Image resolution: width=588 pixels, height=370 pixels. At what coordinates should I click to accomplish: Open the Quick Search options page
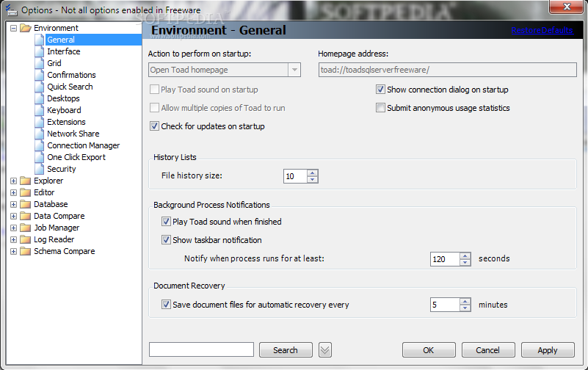(x=70, y=87)
